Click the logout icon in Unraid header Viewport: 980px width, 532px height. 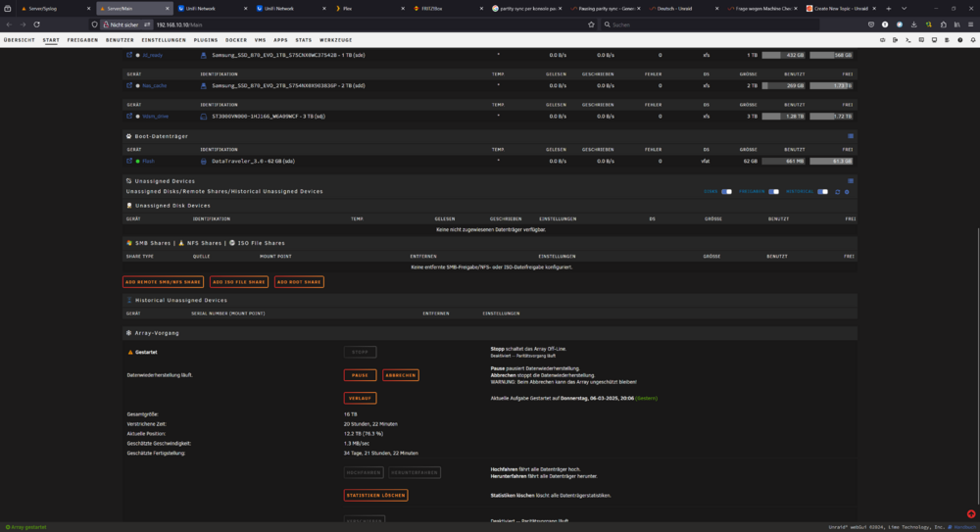[x=896, y=40]
